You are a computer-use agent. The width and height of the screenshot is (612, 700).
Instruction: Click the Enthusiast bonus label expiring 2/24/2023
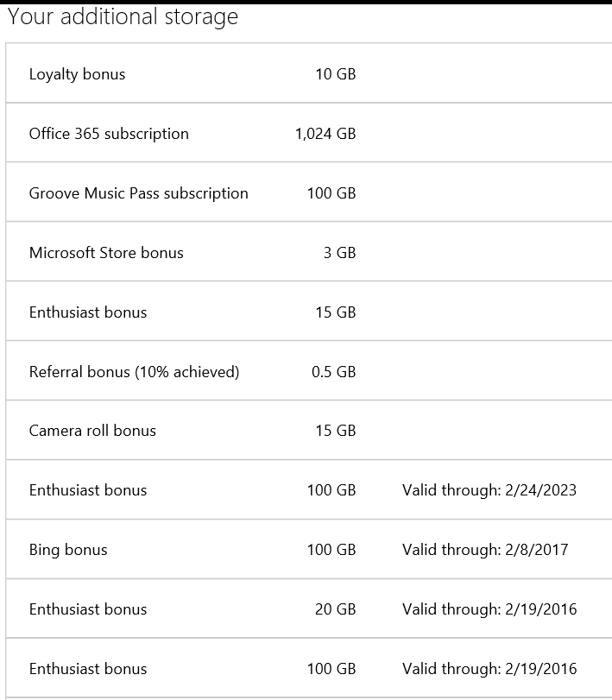pos(88,490)
